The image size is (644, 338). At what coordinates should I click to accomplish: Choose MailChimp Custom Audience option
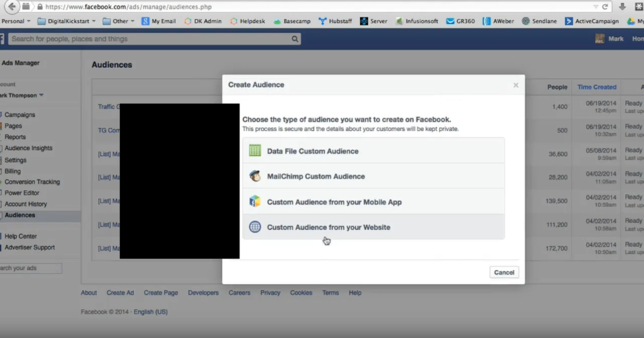coord(373,176)
